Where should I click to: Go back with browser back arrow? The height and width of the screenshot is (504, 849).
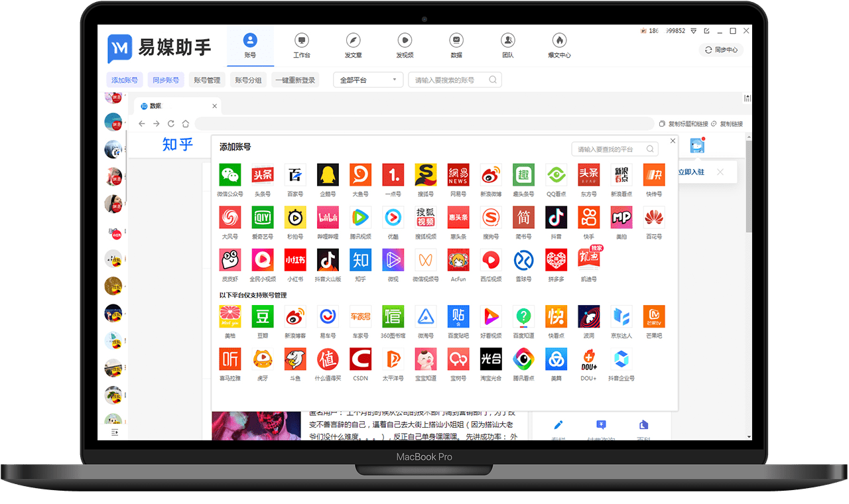pyautogui.click(x=141, y=124)
